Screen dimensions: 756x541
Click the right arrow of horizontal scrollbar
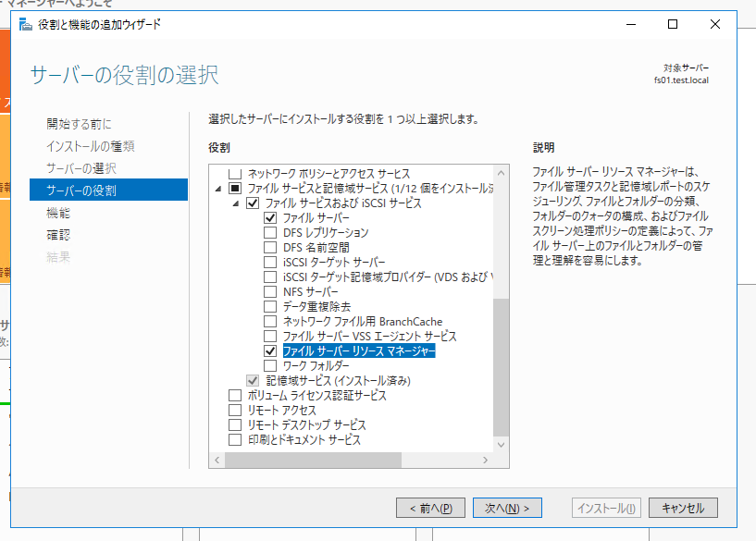coord(485,460)
